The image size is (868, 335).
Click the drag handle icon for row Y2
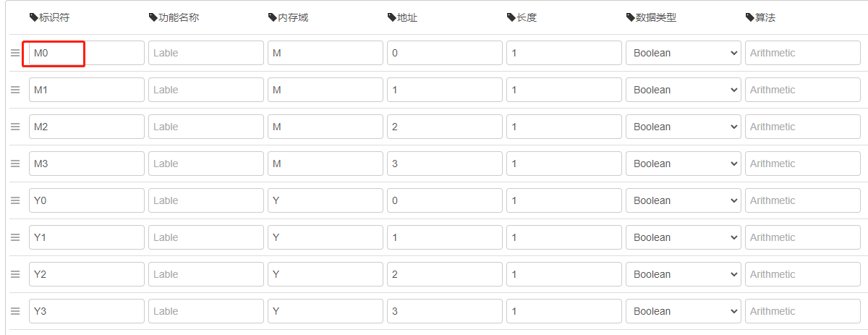(x=14, y=274)
